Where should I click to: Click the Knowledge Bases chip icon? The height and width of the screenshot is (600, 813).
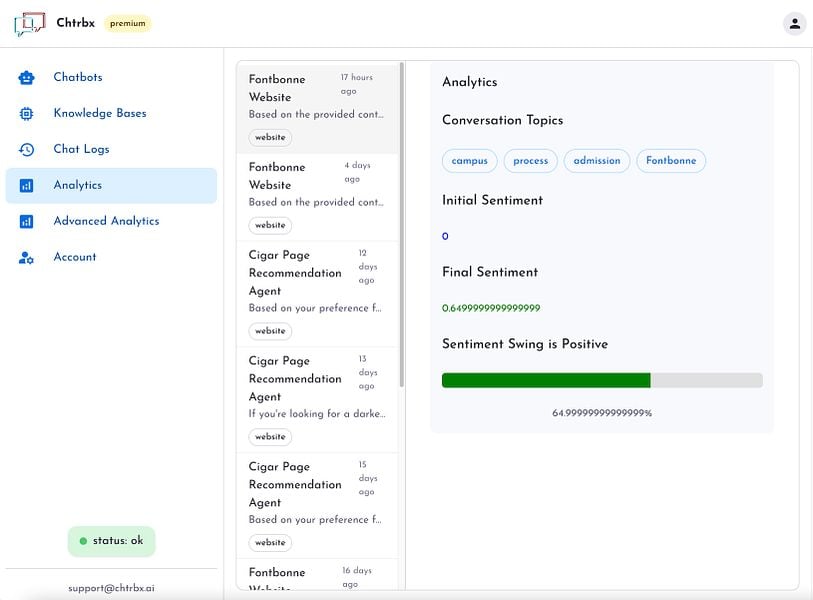(x=26, y=114)
